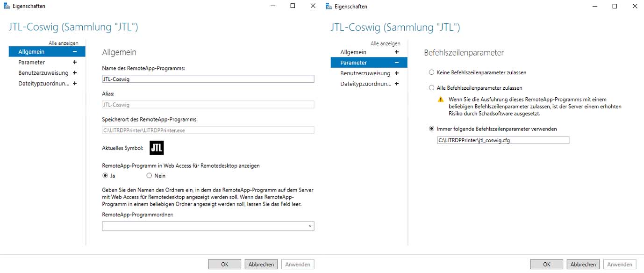Select Alle Befehlszeilenparameter zulassen option

pyautogui.click(x=431, y=87)
